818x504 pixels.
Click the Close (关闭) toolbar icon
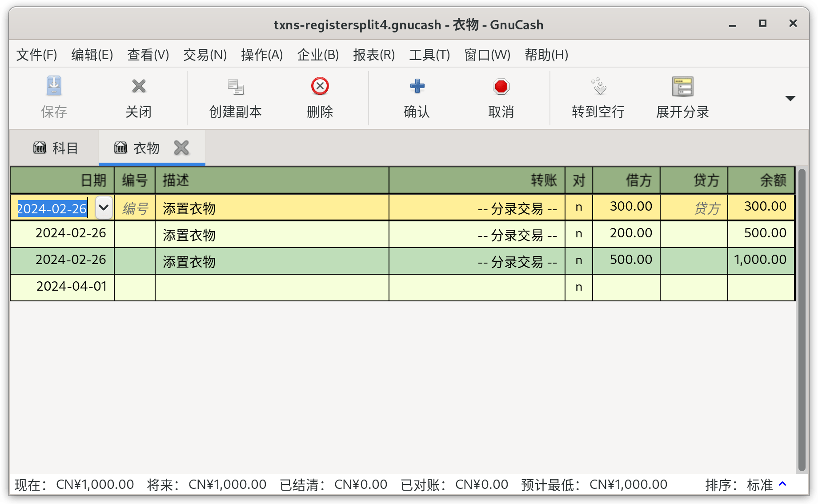139,86
